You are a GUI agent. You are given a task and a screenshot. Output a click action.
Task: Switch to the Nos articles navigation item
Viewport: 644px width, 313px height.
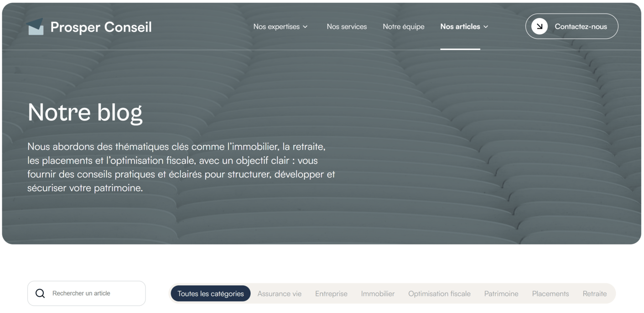(x=460, y=26)
